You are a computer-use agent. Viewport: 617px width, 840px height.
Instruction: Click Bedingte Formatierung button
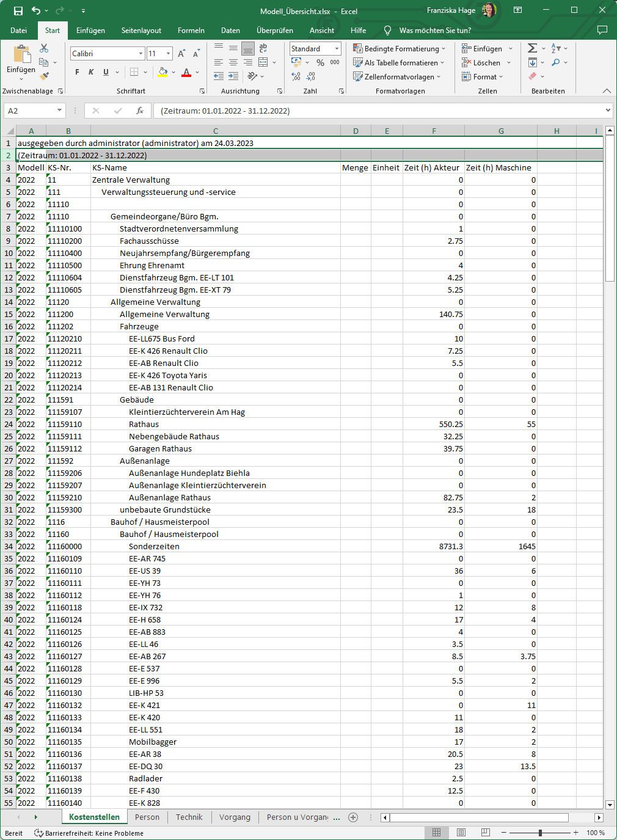400,49
